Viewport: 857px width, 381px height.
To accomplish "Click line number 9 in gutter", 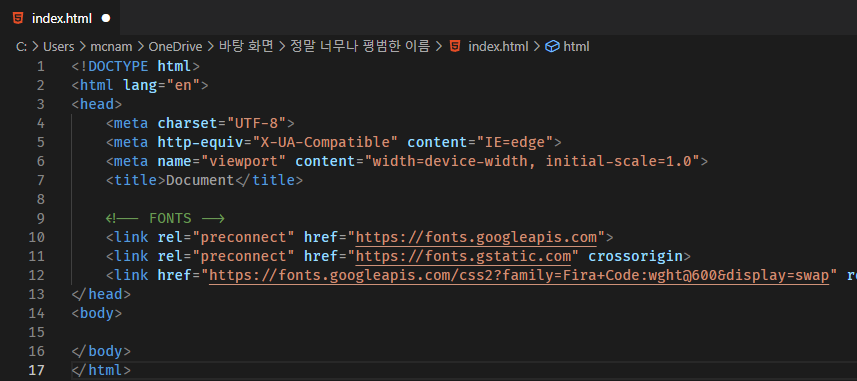I will (40, 219).
